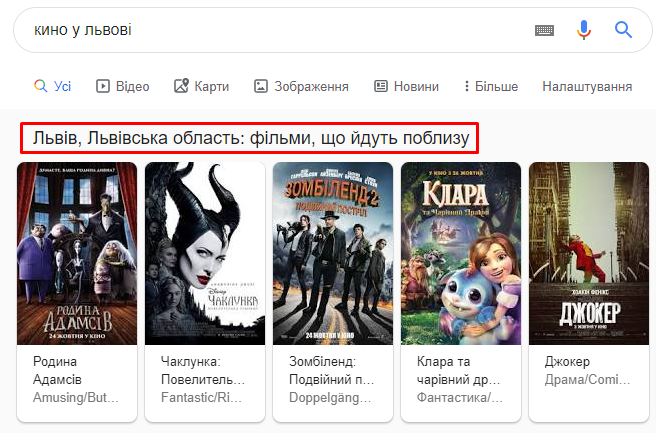Viewport: 656px width, 433px height.
Task: Open the Джокер movie poster
Action: point(589,254)
